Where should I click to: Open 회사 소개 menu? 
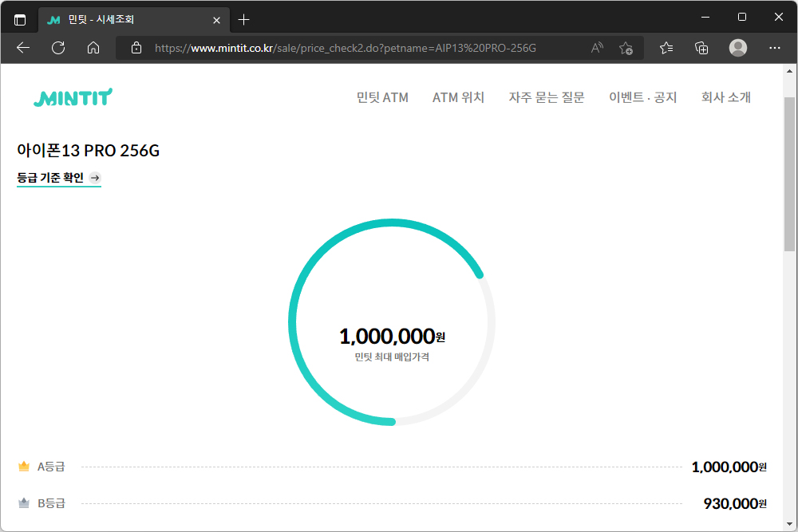click(725, 97)
